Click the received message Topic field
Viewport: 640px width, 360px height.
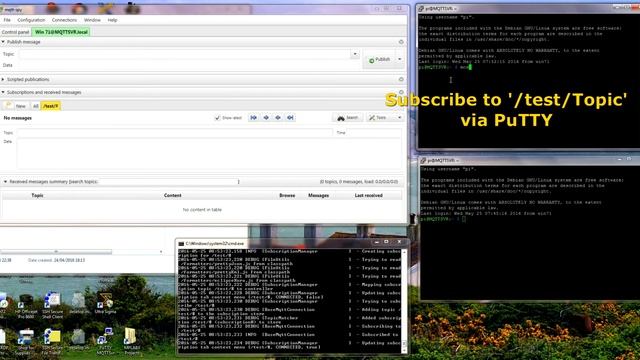[175, 133]
